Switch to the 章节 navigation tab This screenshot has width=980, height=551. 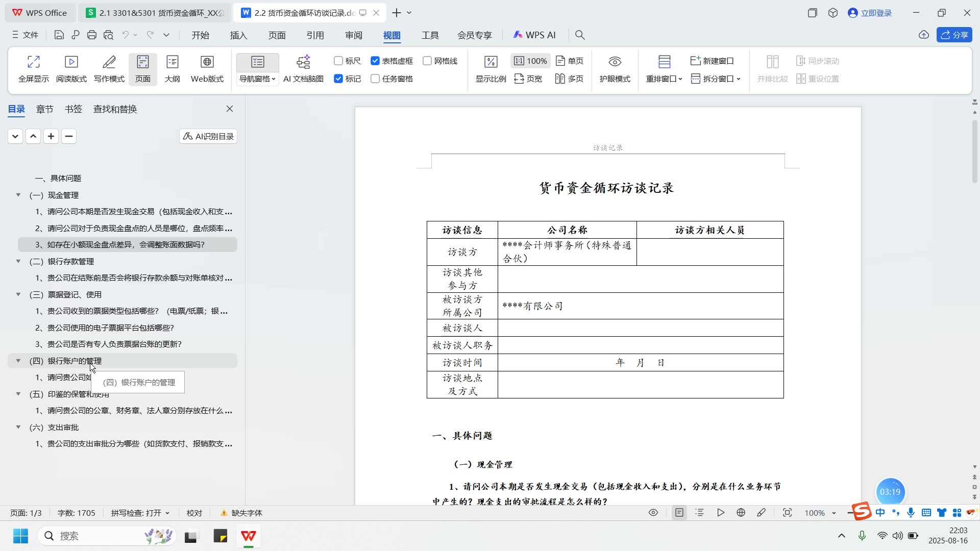pyautogui.click(x=44, y=109)
